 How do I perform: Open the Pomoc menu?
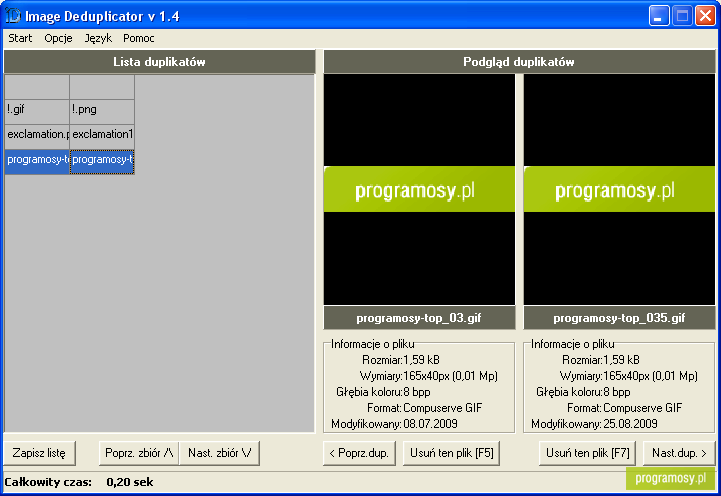coord(138,38)
